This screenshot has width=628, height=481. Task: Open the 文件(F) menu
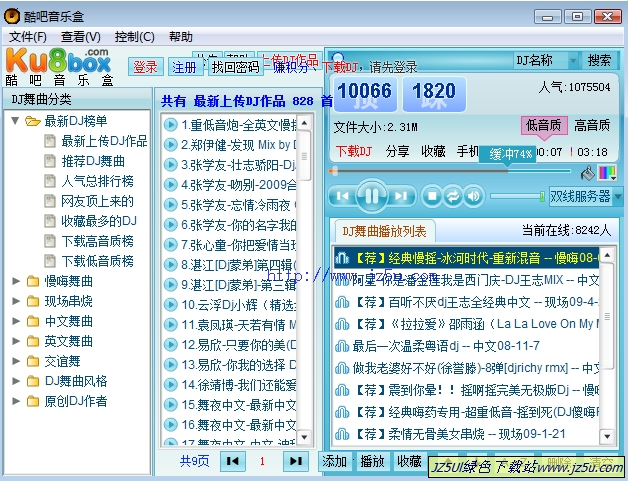click(28, 37)
